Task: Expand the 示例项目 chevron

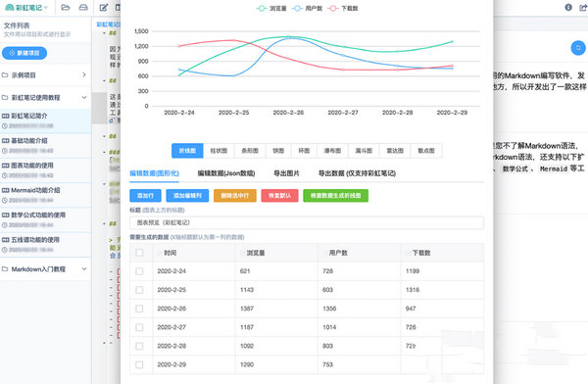Action: click(x=84, y=75)
